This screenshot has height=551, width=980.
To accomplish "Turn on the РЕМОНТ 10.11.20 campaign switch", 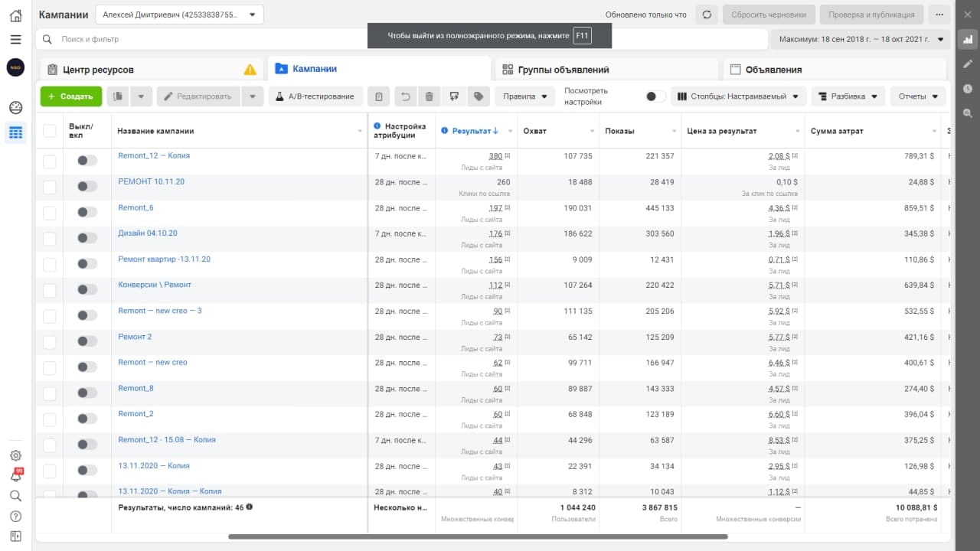I will tap(87, 187).
